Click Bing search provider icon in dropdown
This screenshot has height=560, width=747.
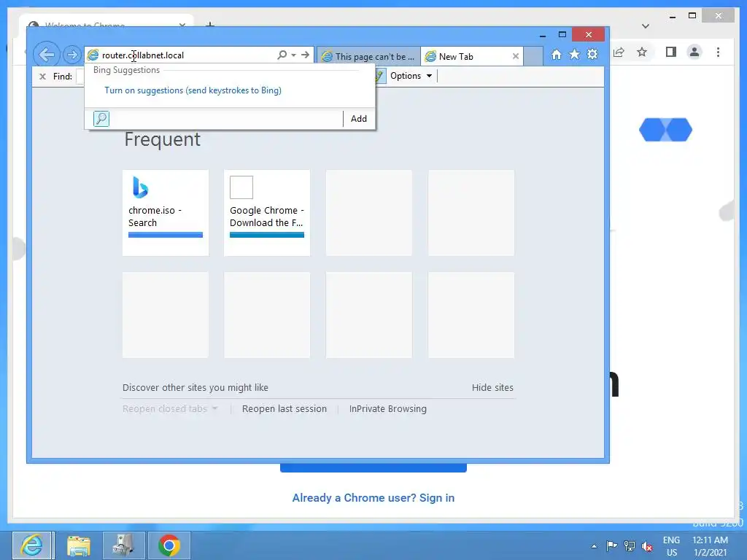coord(101,119)
